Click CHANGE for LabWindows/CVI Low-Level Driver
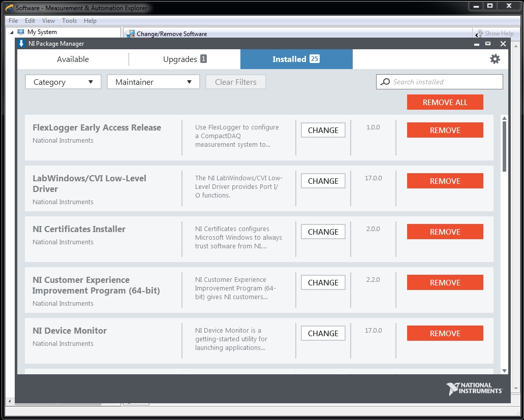Image resolution: width=524 pixels, height=420 pixels. coord(323,181)
